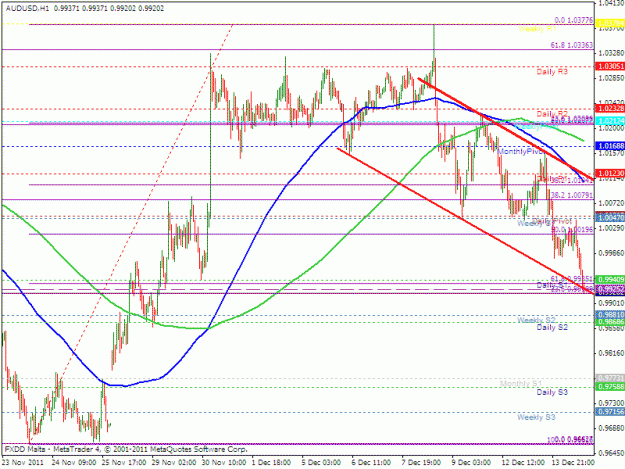Click the upper red channel trendline
The height and width of the screenshot is (469, 625).
[x=505, y=129]
